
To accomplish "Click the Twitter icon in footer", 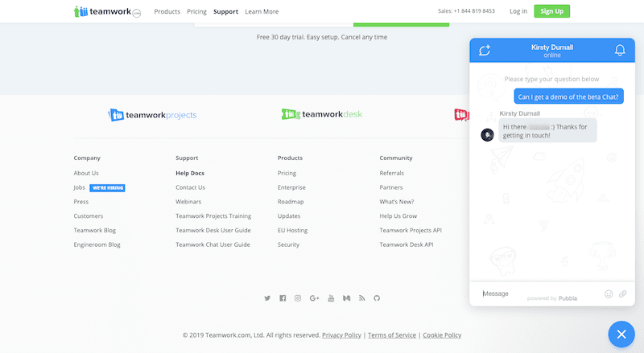I will point(267,298).
